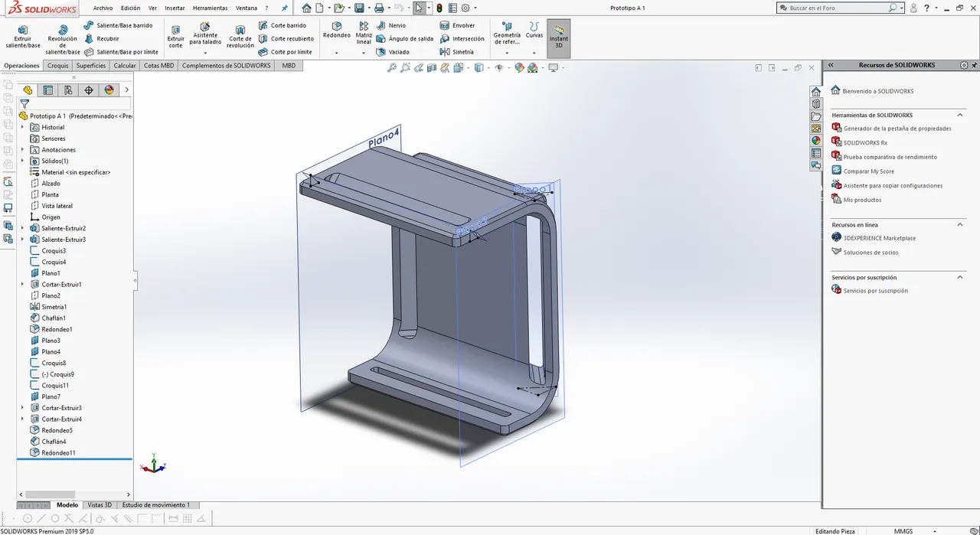Expand the Historial tree node

pyautogui.click(x=22, y=127)
